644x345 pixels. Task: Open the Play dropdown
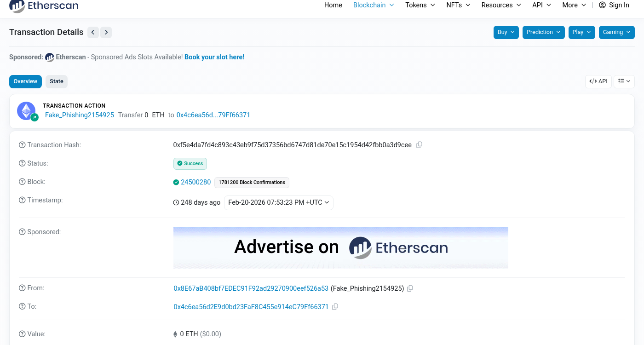[x=582, y=32]
